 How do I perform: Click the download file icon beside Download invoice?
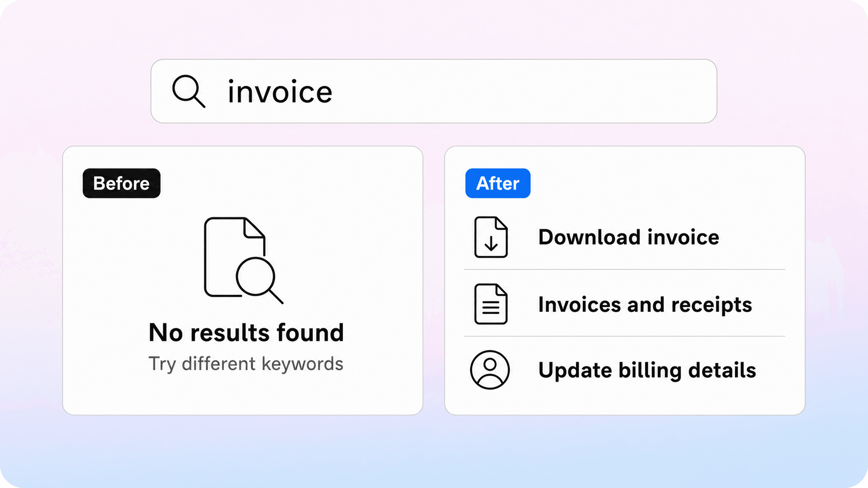pos(491,237)
